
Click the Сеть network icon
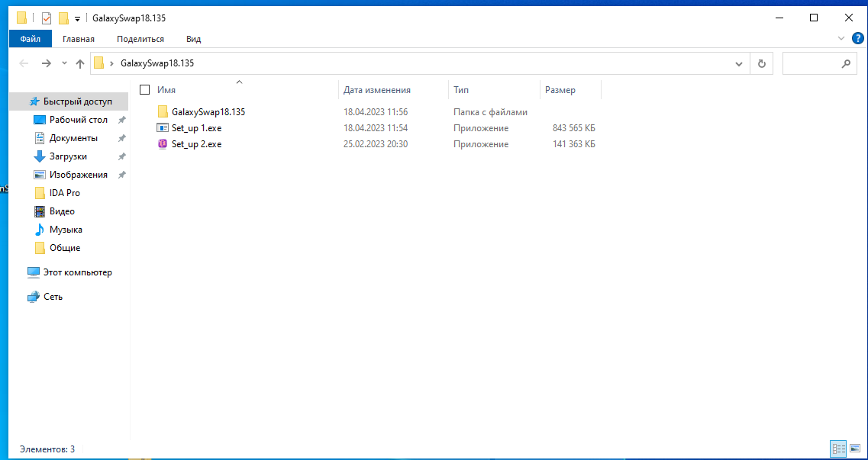coord(34,297)
